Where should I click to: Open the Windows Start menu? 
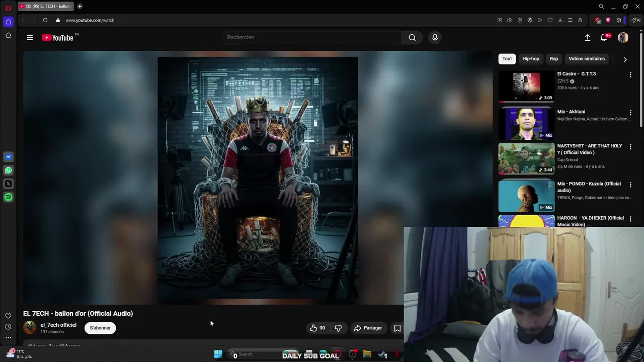click(218, 354)
